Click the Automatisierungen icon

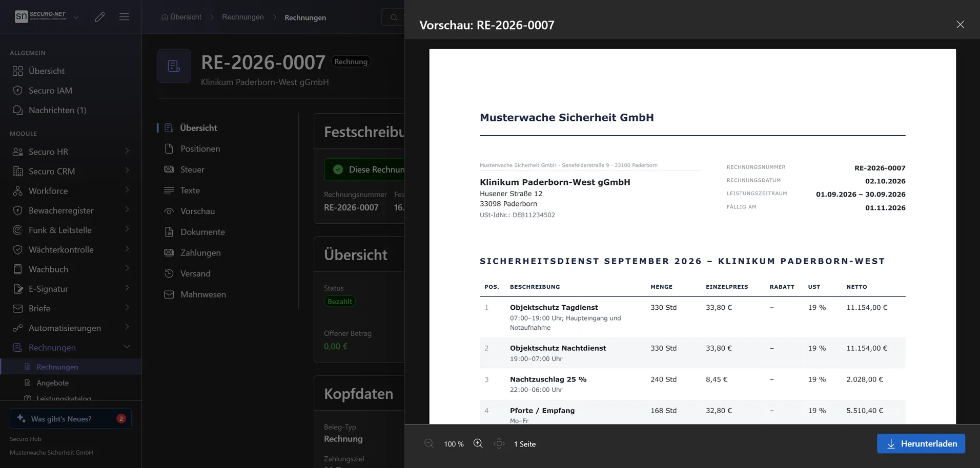(18, 328)
